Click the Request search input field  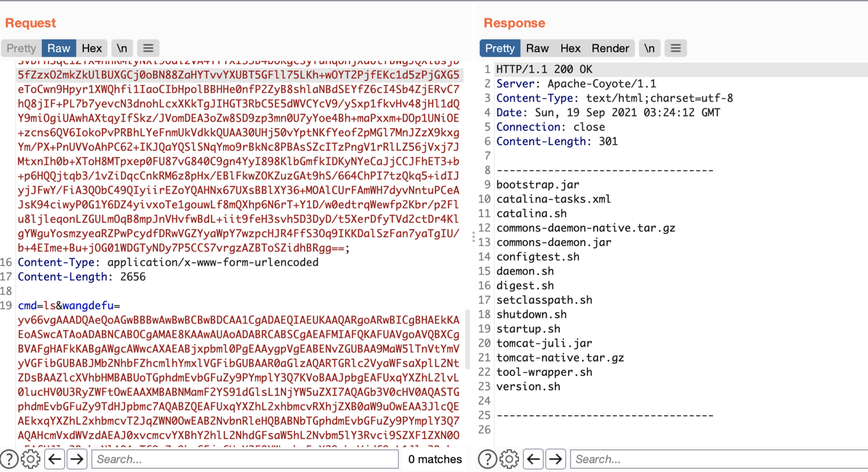245,459
